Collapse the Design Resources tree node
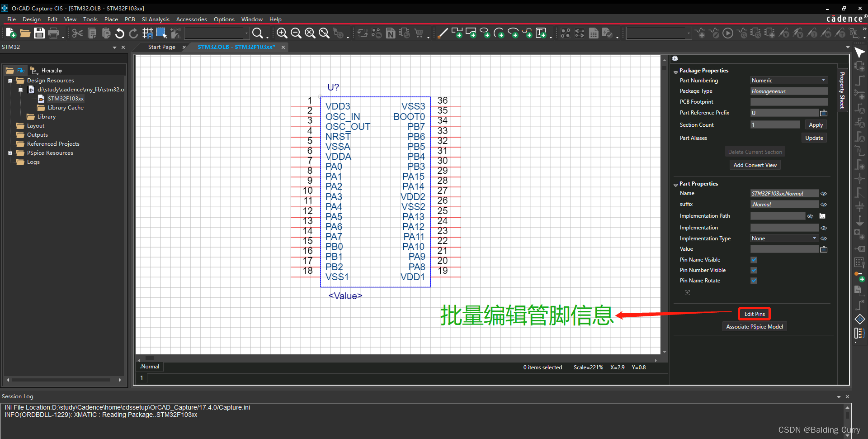Image resolution: width=868 pixels, height=439 pixels. click(10, 81)
